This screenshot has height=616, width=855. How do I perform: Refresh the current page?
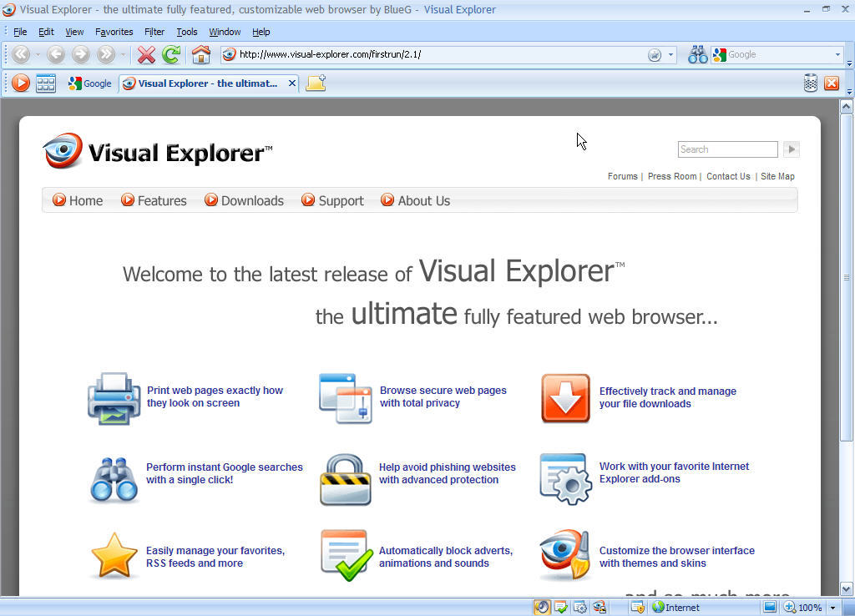click(x=172, y=54)
